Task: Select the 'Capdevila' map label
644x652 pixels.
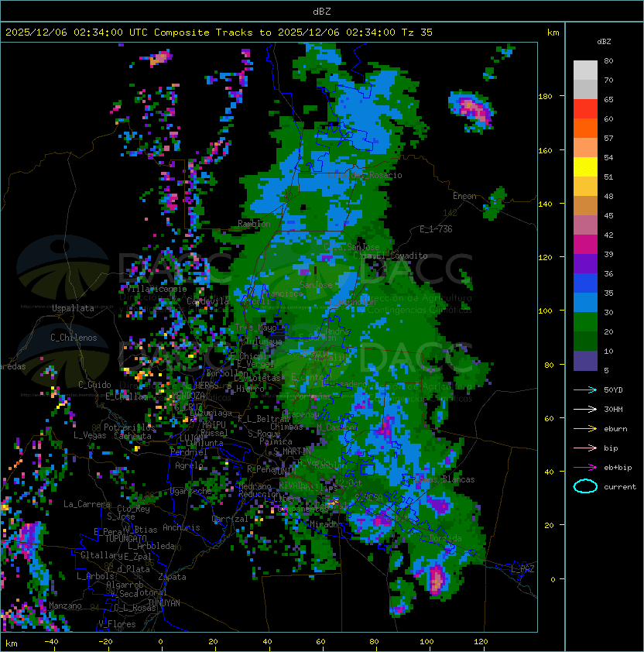Action: (208, 301)
